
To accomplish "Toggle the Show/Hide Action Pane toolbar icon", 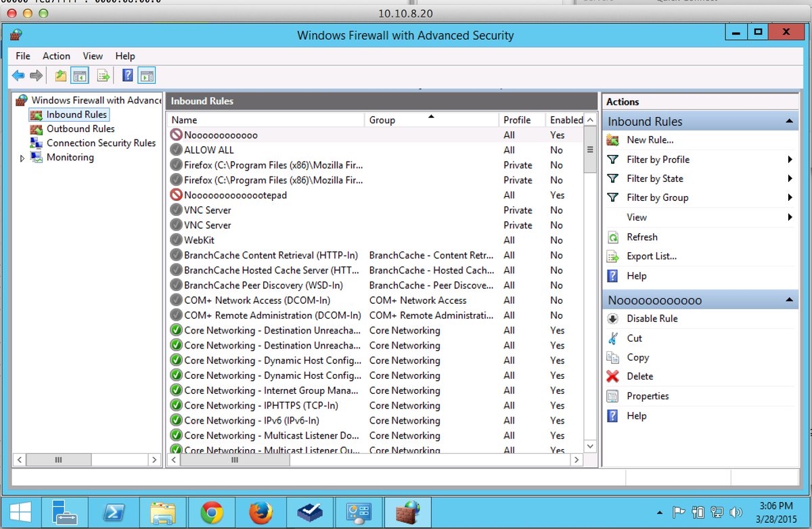I will [x=146, y=76].
